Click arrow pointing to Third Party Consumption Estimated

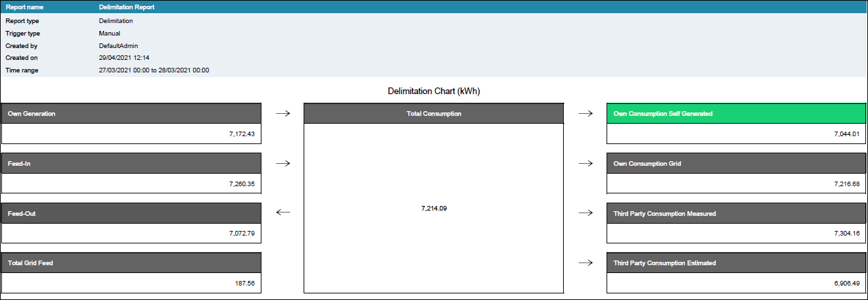click(585, 262)
